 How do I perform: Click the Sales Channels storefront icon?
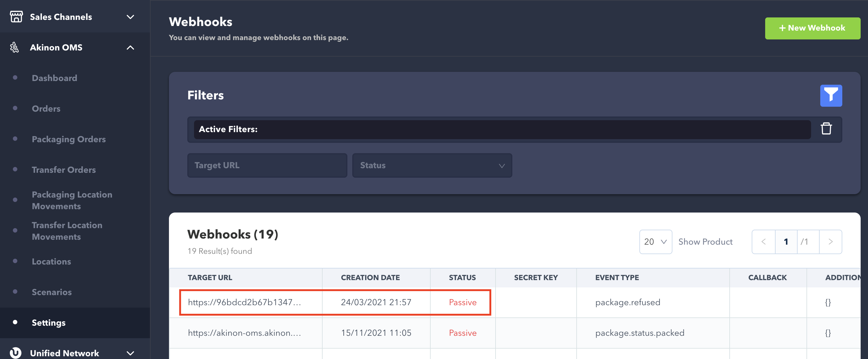pos(16,17)
